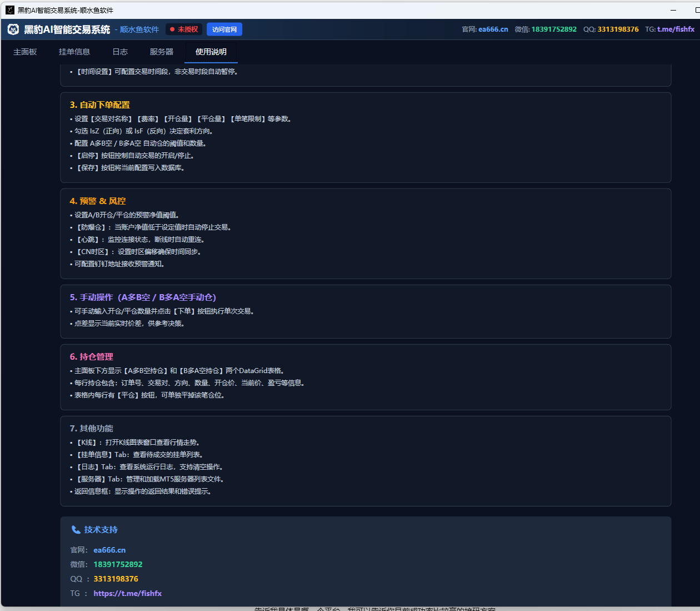700x611 pixels.
Task: Switch to the 主面板 tab
Action: [25, 52]
